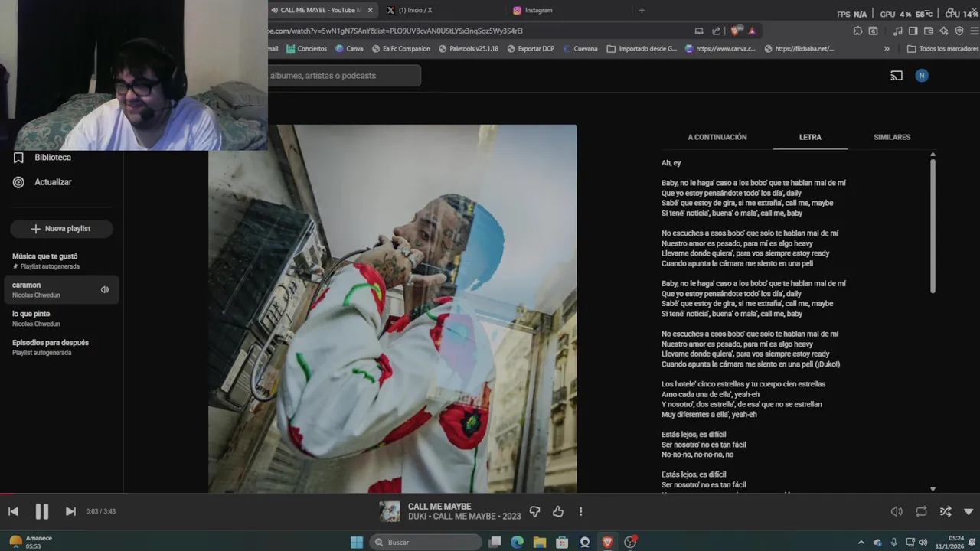Open the Cast to device icon
The width and height of the screenshot is (980, 551).
point(897,76)
